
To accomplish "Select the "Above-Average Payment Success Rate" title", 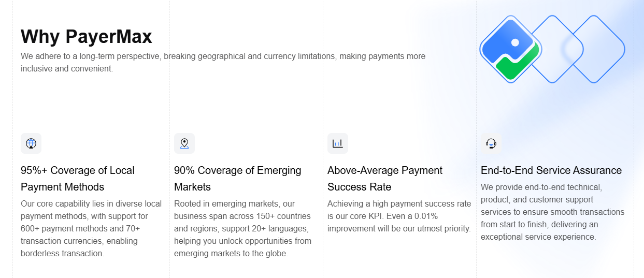I will [385, 179].
